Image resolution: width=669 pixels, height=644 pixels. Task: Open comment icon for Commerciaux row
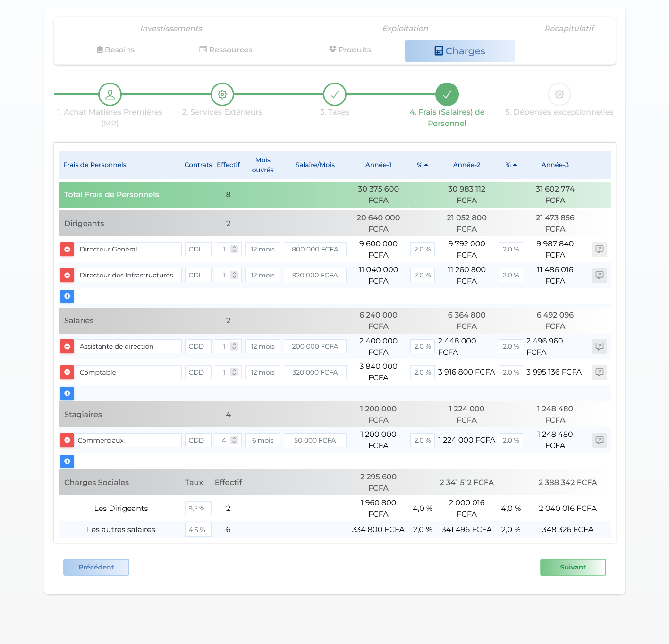599,440
